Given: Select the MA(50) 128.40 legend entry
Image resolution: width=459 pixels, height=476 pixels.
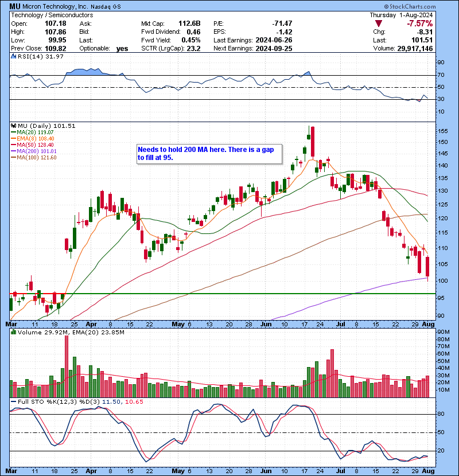Looking at the screenshot, I should (x=32, y=145).
